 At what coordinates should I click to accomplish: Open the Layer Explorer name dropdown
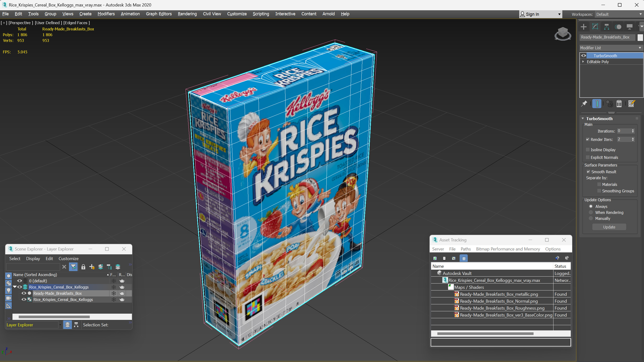[x=60, y=325]
